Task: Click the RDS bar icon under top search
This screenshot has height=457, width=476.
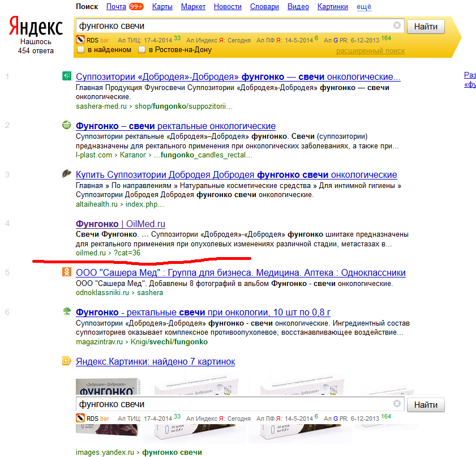Action: click(80, 40)
